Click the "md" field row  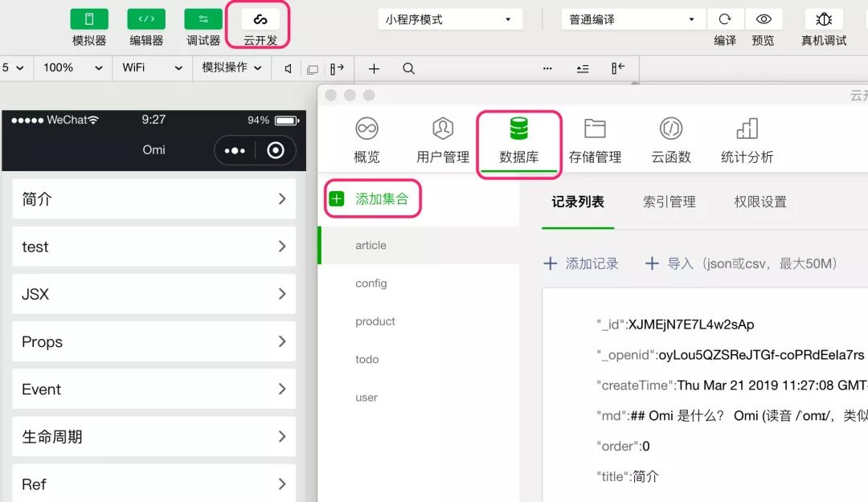732,416
